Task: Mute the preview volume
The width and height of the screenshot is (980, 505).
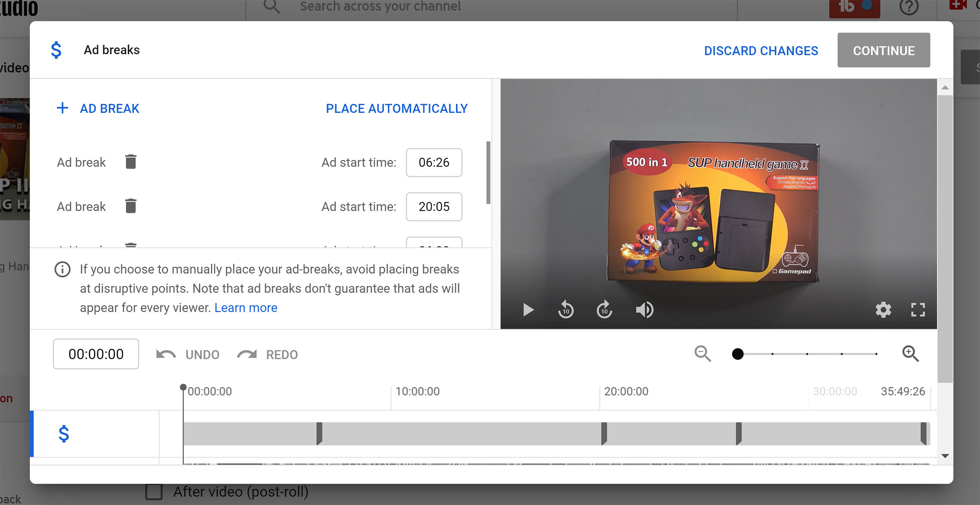Action: 644,310
